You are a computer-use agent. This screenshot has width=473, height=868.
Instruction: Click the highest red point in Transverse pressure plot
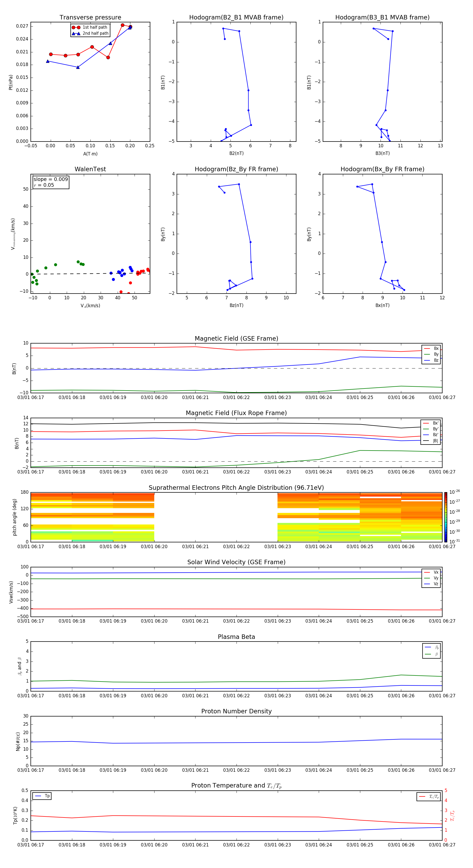[122, 25]
